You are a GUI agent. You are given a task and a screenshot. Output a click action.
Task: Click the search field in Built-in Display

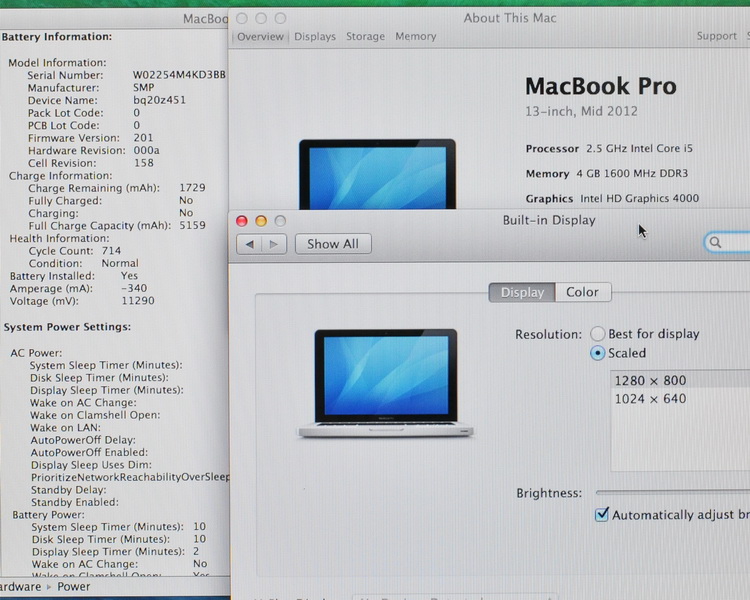click(x=727, y=242)
